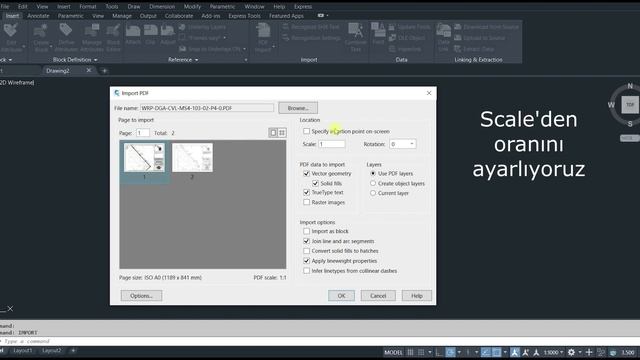Expand Reference panel dropdown
Image resolution: width=640 pixels, height=360 pixels.
[x=196, y=60]
